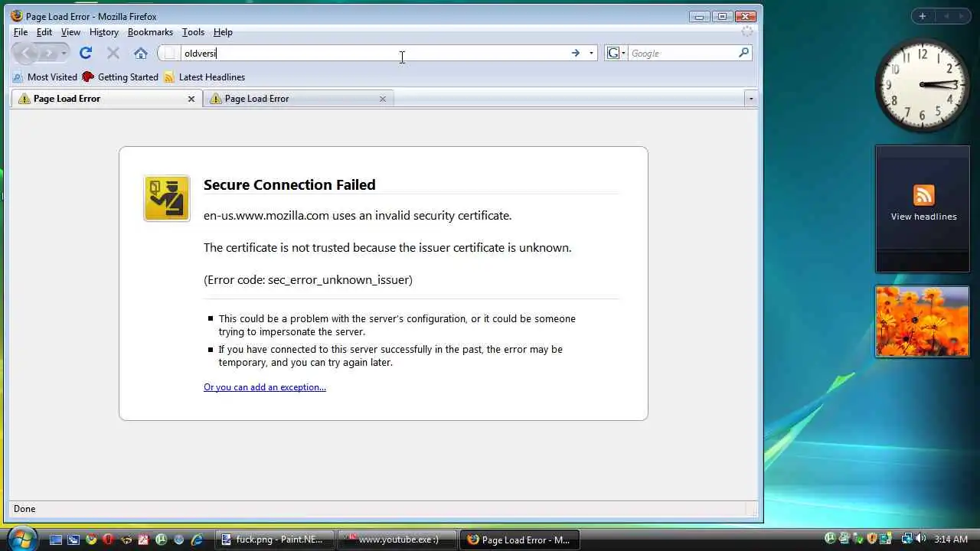The image size is (980, 551).
Task: Click the sec_error_unknown_issuer error code text
Action: click(339, 280)
